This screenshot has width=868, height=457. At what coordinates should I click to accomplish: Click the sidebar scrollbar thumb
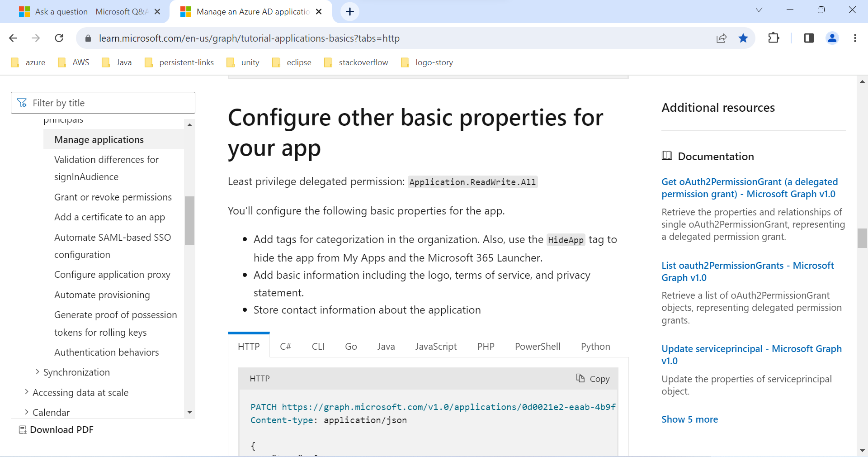(x=189, y=220)
